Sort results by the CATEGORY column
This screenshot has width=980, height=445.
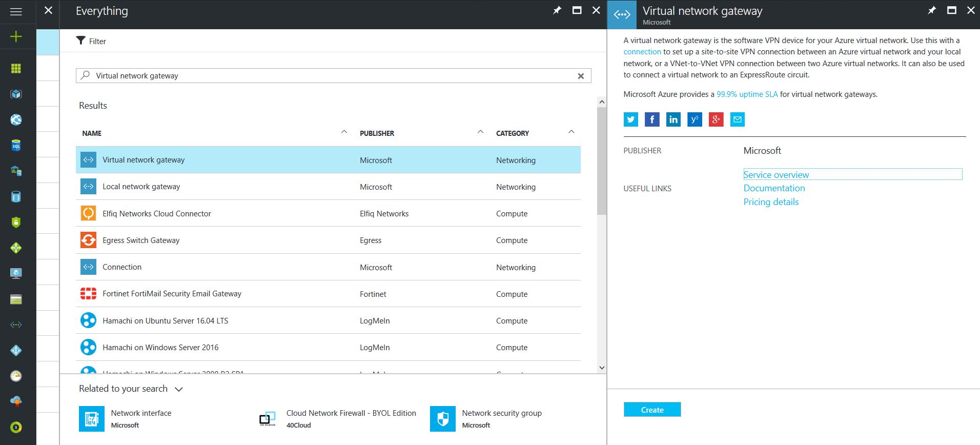[x=512, y=133]
